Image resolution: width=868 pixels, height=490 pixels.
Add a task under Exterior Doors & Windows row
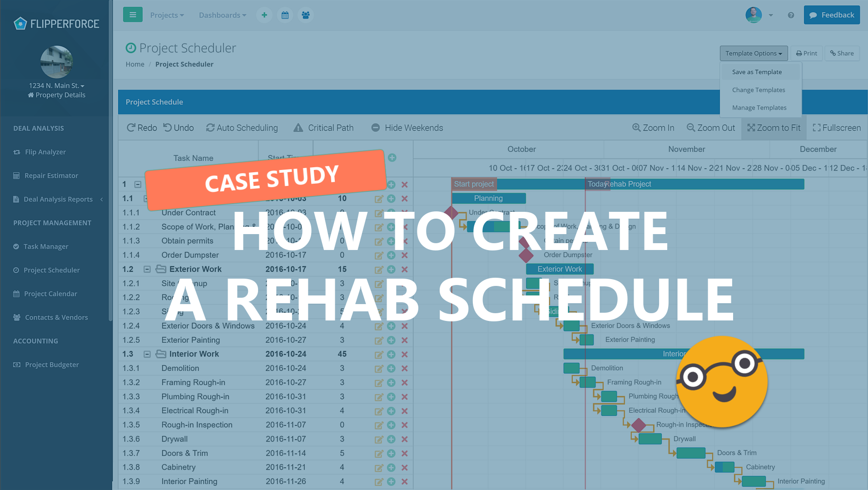coord(391,326)
